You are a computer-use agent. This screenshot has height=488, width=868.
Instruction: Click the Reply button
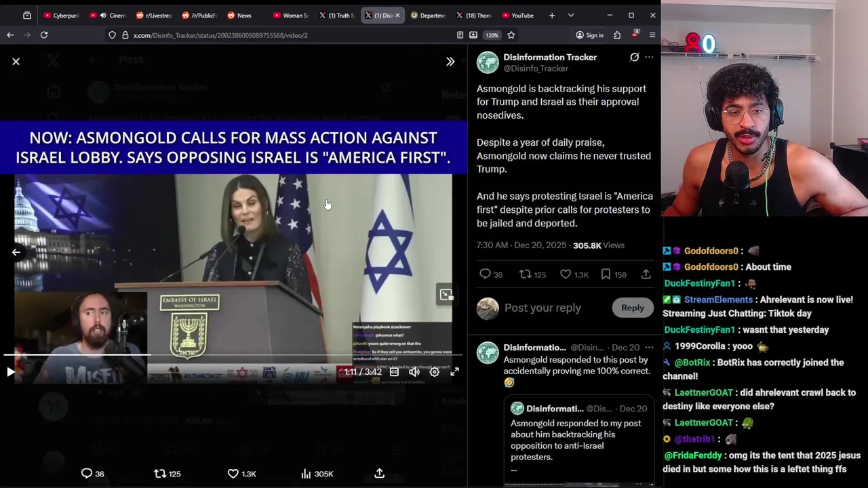click(633, 308)
